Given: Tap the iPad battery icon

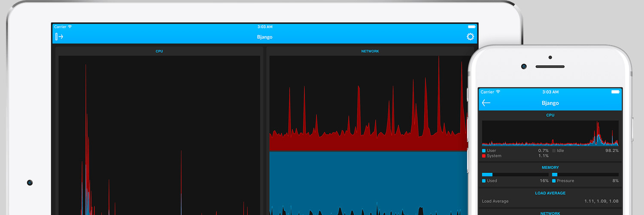Looking at the screenshot, I should pyautogui.click(x=471, y=27).
